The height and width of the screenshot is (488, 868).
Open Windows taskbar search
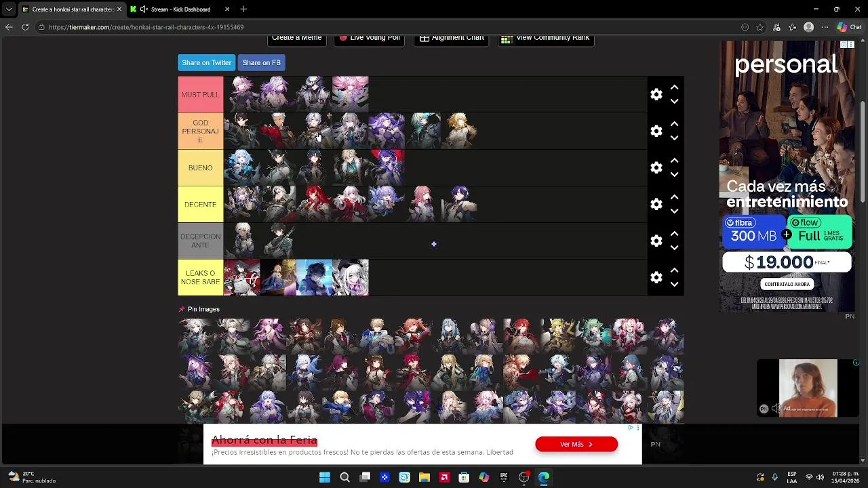point(344,477)
